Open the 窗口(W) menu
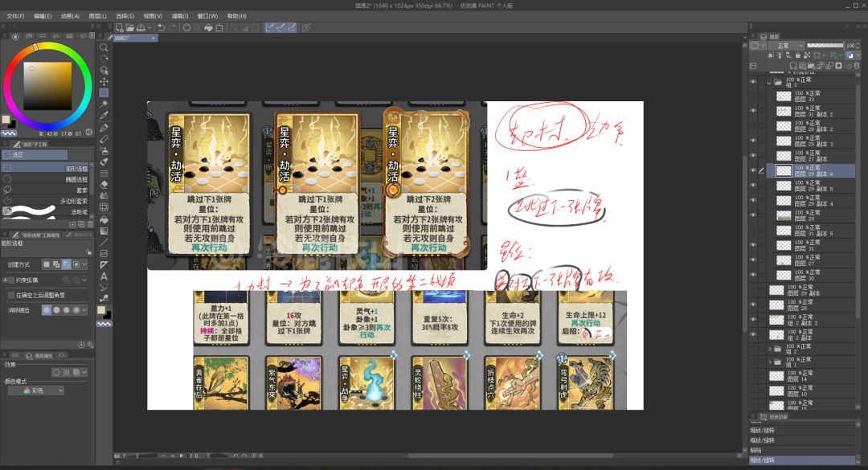Viewport: 868px width, 470px height. coord(207,16)
